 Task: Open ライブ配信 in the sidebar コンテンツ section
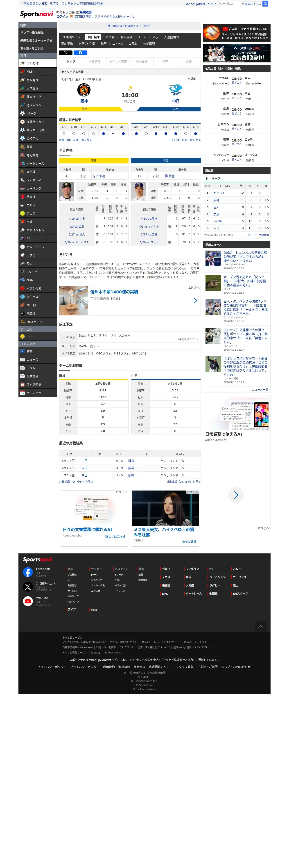(x=37, y=384)
